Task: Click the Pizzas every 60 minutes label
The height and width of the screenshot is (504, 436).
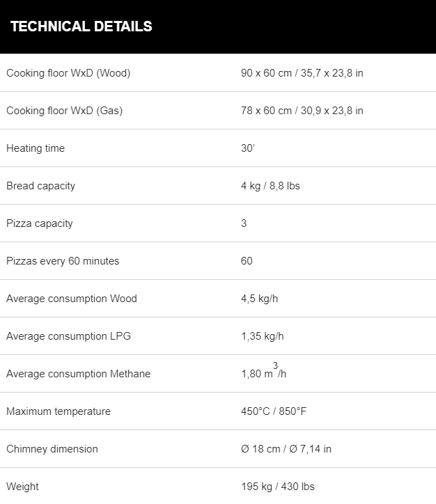Action: click(63, 261)
